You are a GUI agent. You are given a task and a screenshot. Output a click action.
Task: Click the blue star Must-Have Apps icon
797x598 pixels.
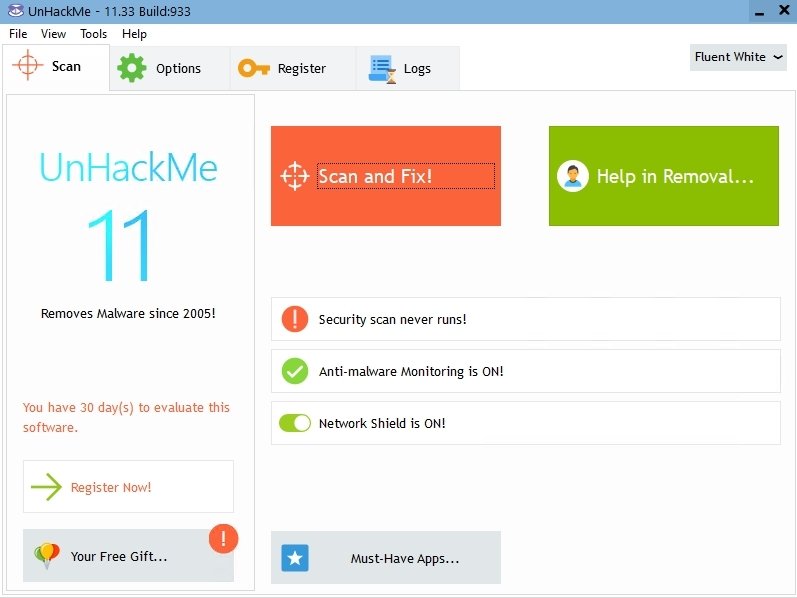point(295,558)
